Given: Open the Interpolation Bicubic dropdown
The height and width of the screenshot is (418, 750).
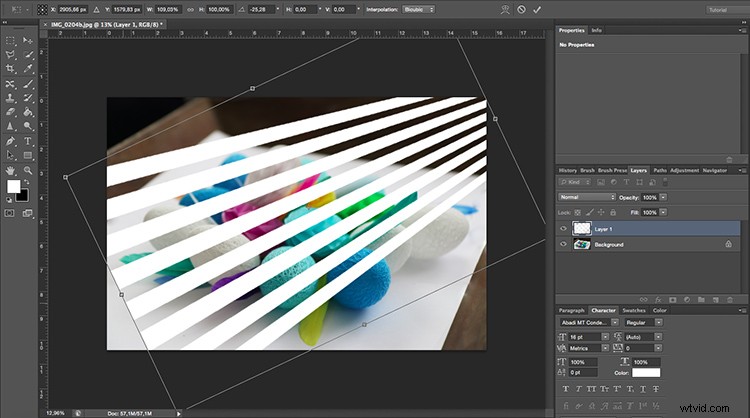Looking at the screenshot, I should (419, 9).
